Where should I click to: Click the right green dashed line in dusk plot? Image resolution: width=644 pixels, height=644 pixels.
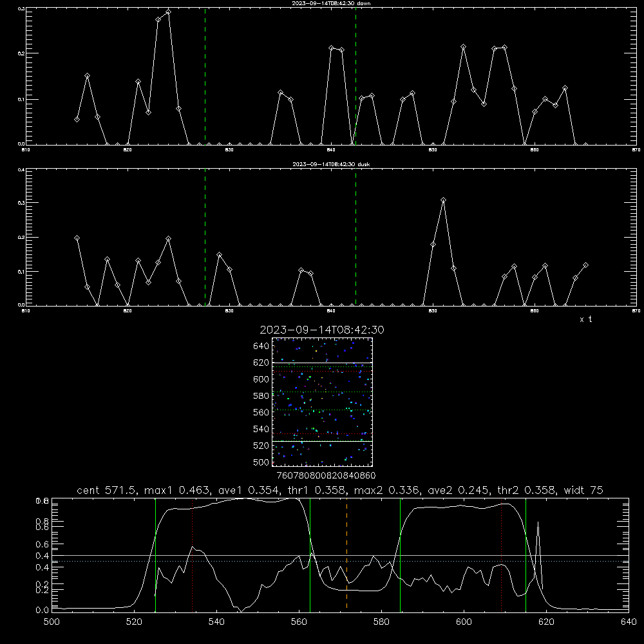coord(355,237)
